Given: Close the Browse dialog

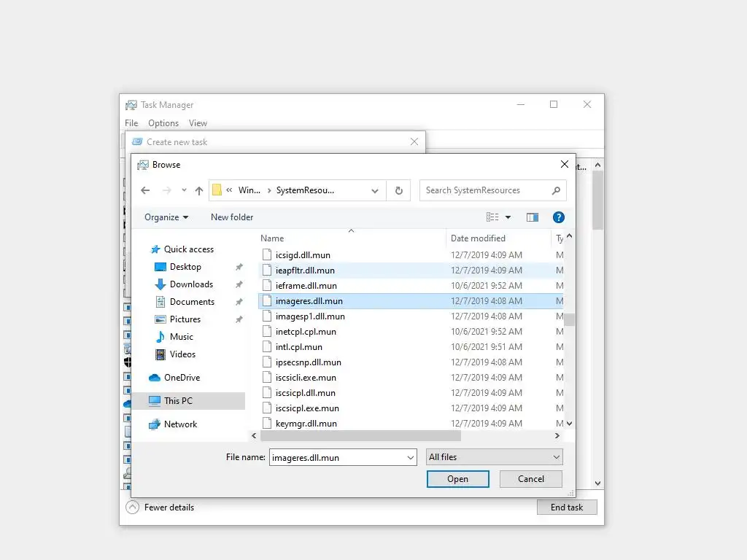Looking at the screenshot, I should [565, 164].
